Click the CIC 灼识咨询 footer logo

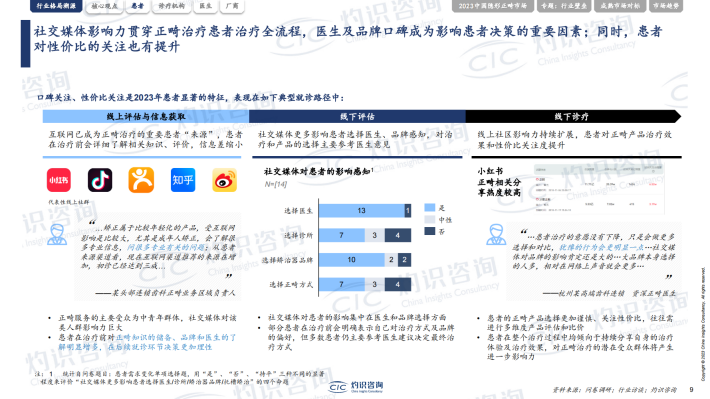click(356, 387)
